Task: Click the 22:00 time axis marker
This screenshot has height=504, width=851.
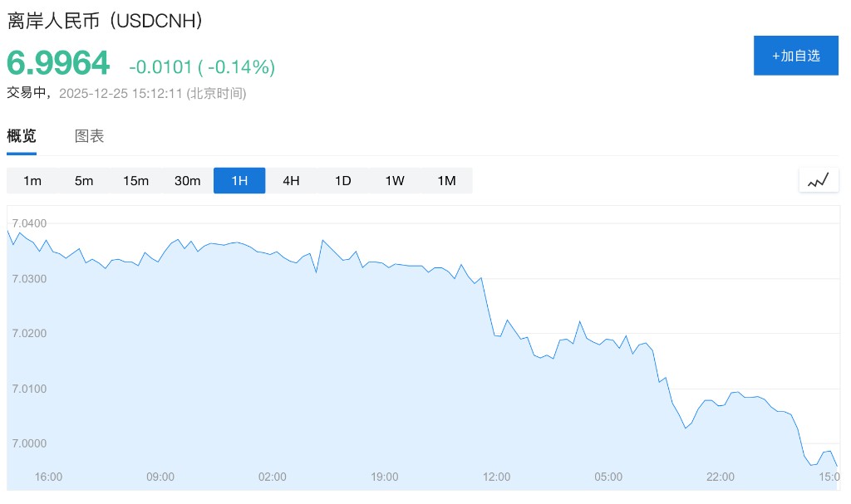Action: coord(721,477)
